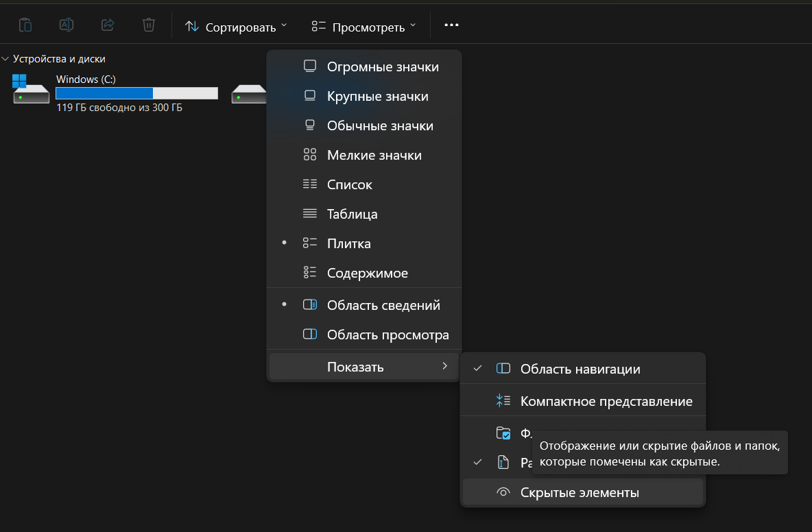
Task: Select the second drive icon
Action: coord(248,94)
